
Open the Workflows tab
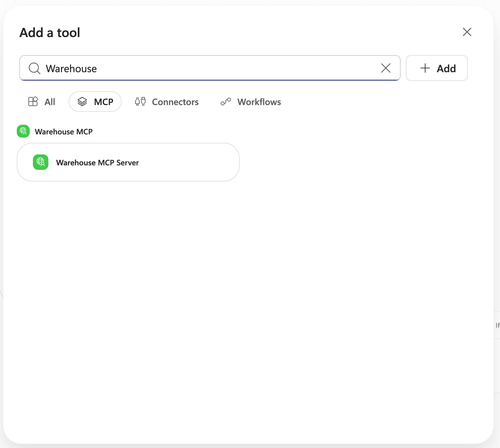pyautogui.click(x=251, y=102)
